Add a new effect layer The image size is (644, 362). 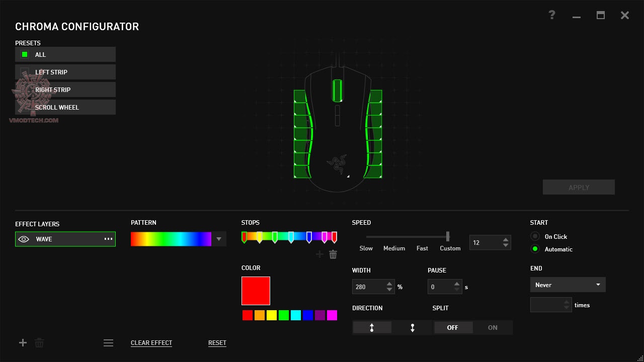coord(23,343)
